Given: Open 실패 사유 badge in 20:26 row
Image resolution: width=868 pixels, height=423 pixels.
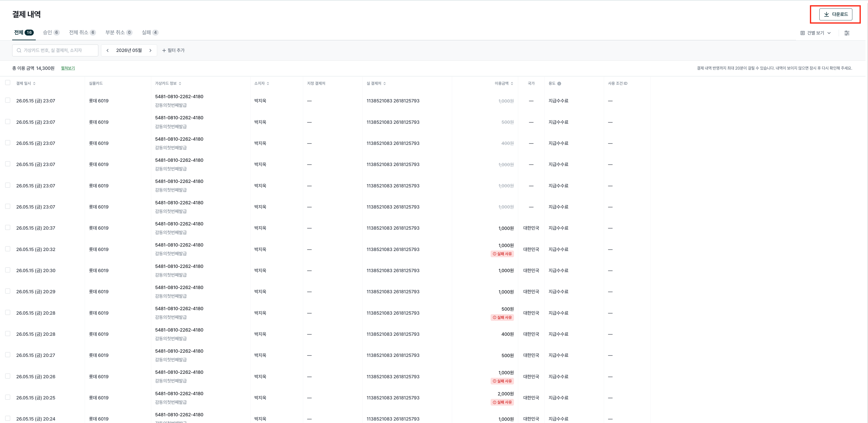Looking at the screenshot, I should 503,381.
